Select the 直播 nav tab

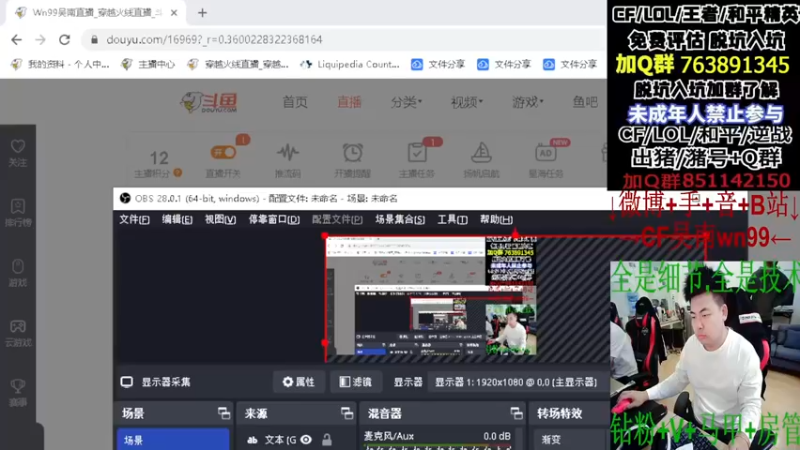click(349, 102)
